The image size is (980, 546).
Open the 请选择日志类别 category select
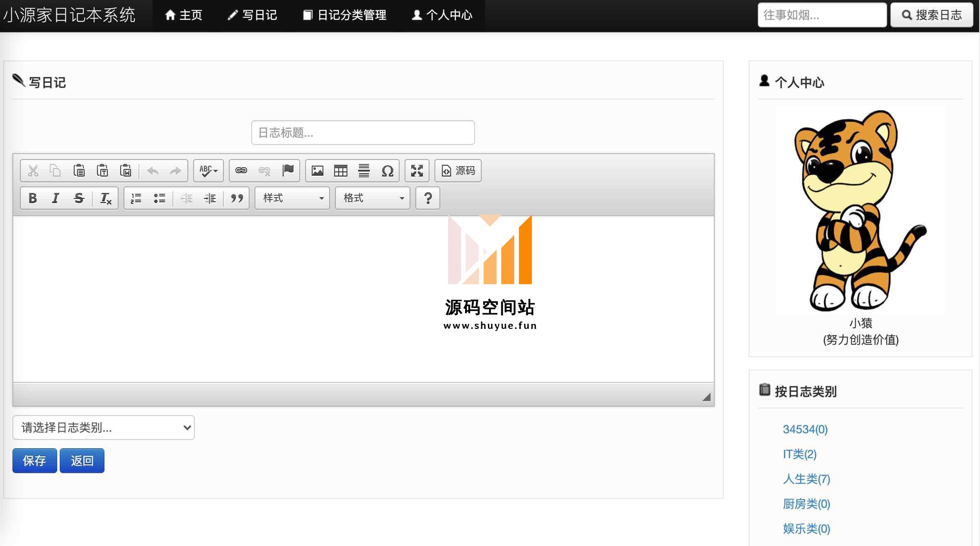(104, 428)
